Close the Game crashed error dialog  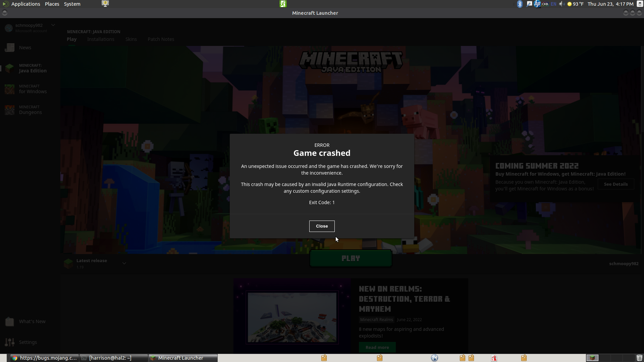click(322, 226)
